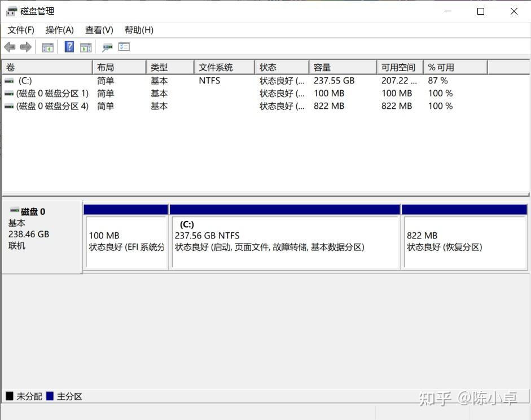
Task: Open the 查看(V) menu
Action: [x=99, y=30]
